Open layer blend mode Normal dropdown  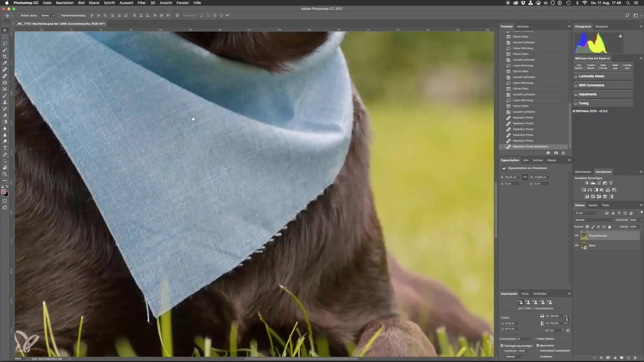594,220
